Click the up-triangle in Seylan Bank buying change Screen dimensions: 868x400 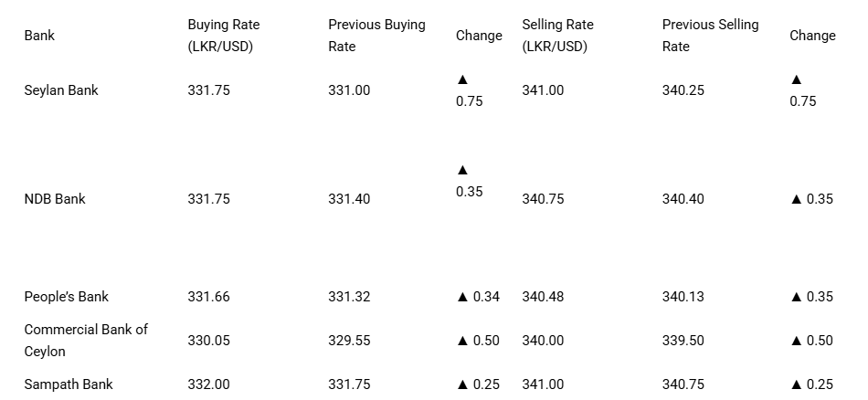(463, 79)
